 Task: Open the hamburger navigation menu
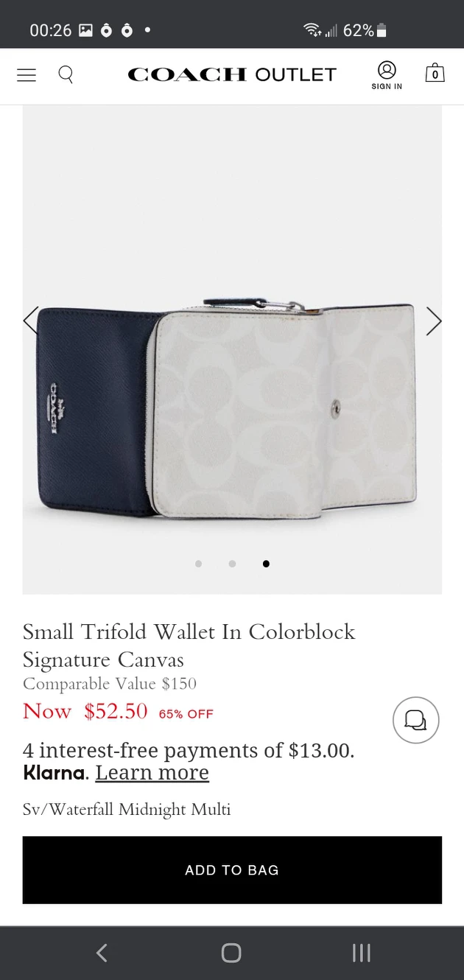click(x=27, y=74)
